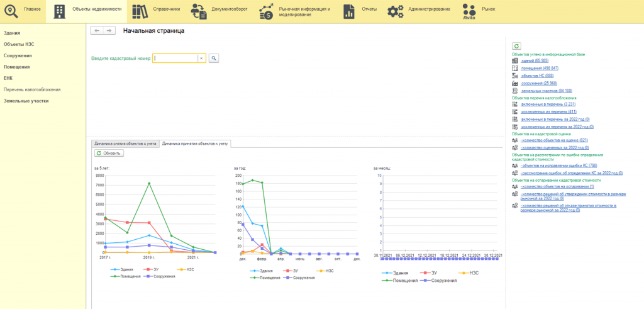
Task: Focus the cadastral number input field
Action: [x=175, y=59]
